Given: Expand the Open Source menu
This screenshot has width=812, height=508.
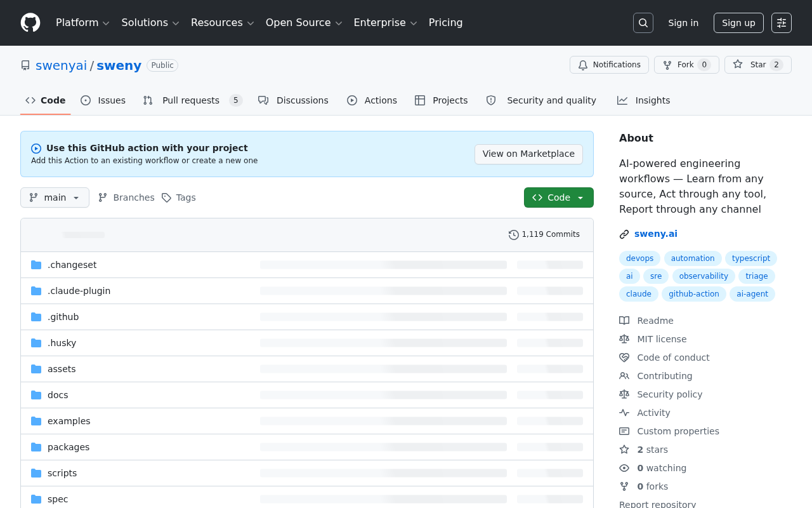Looking at the screenshot, I should point(304,23).
